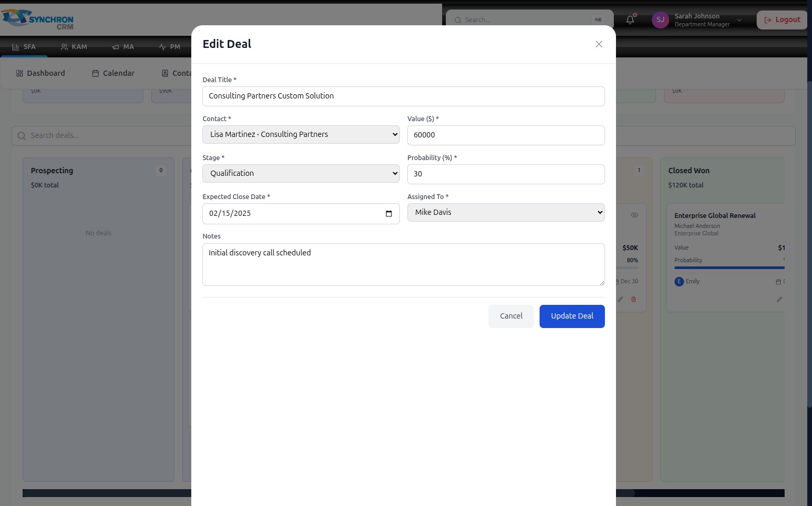Click the Cancel button
Viewport: 812px width, 506px height.
pos(511,316)
